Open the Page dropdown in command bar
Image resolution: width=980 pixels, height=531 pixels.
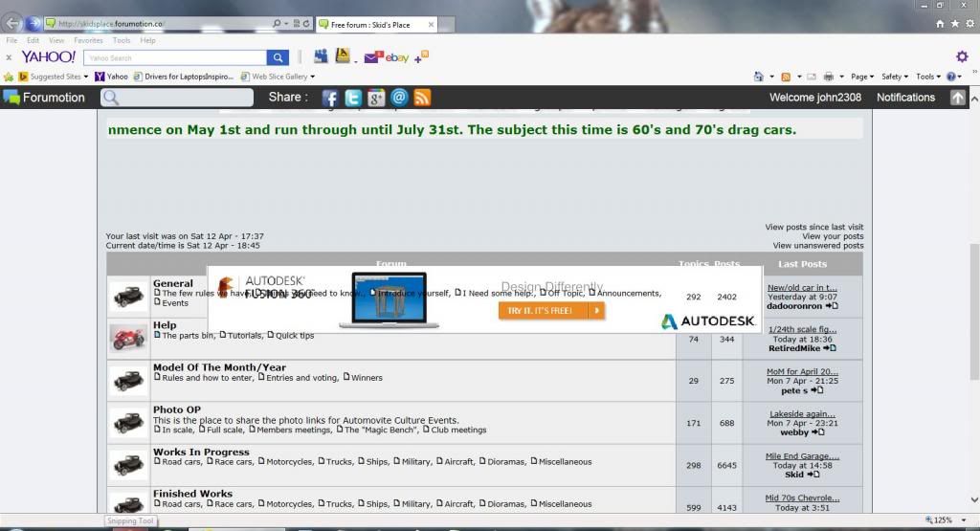862,77
